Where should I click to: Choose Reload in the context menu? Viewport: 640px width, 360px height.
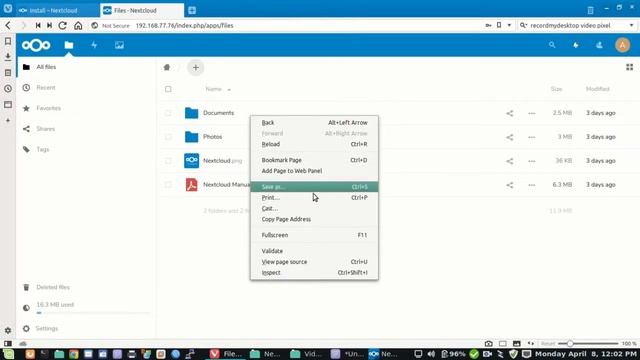(x=314, y=144)
